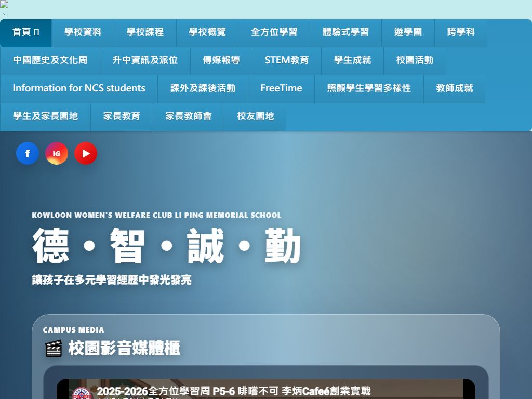
Task: Click the 德・智・誠・勤 motto heading
Action: [167, 246]
